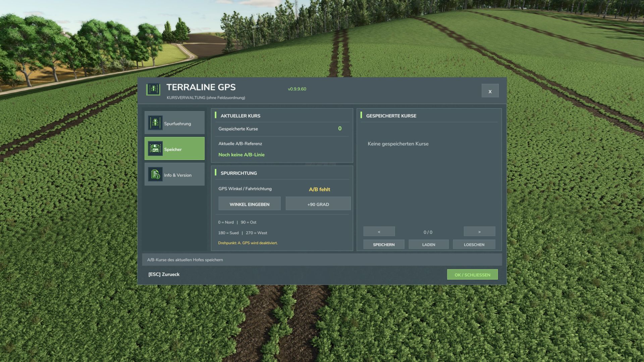Close the Terraline GPS dialog with X
Screen dimensions: 644x362
[x=490, y=91]
